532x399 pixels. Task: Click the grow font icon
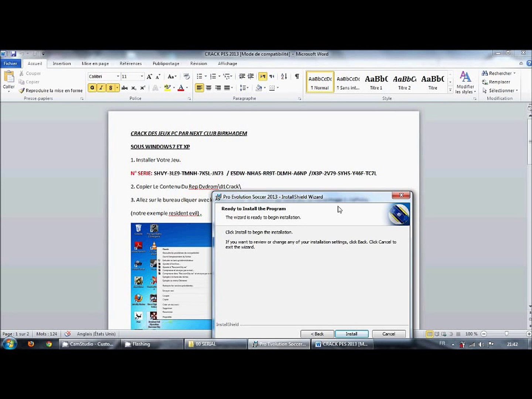[x=149, y=76]
